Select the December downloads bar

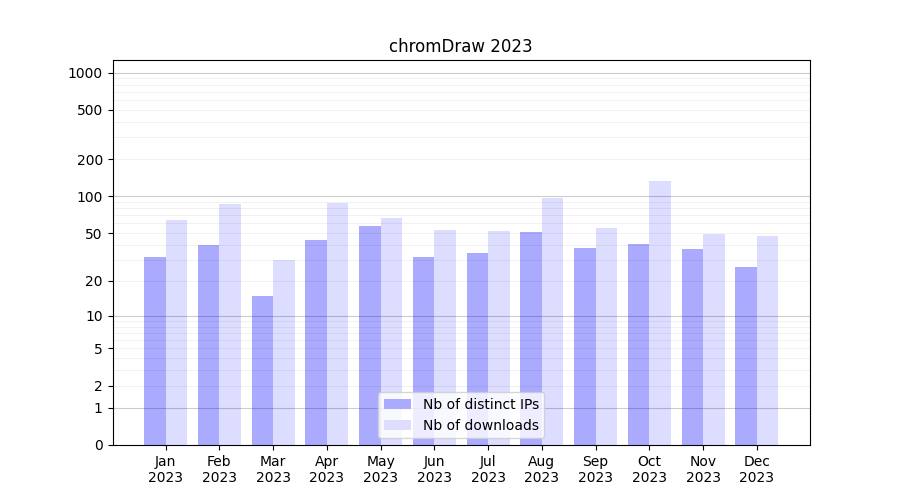tap(767, 340)
